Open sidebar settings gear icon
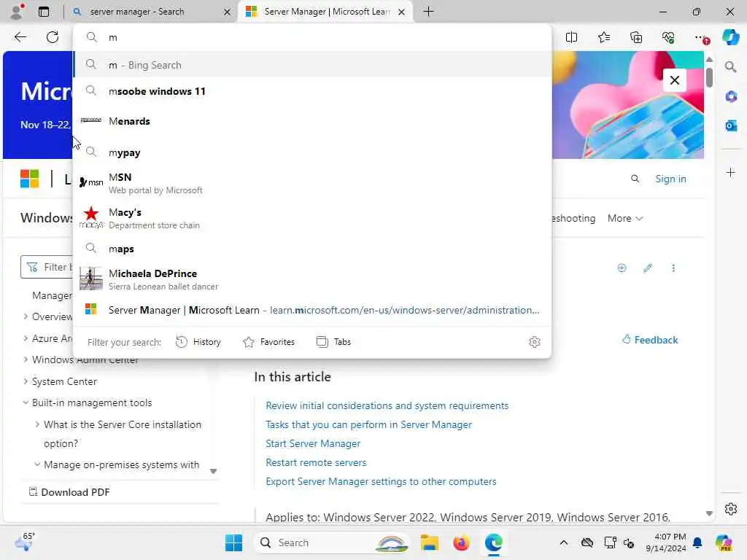This screenshot has height=560, width=747. pyautogui.click(x=730, y=509)
